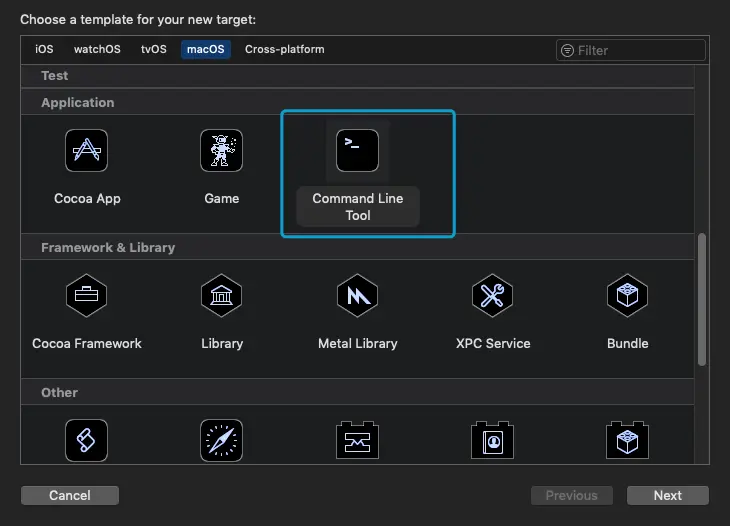This screenshot has width=730, height=526.
Task: Choose the Safari compass icon in Other
Action: (222, 440)
